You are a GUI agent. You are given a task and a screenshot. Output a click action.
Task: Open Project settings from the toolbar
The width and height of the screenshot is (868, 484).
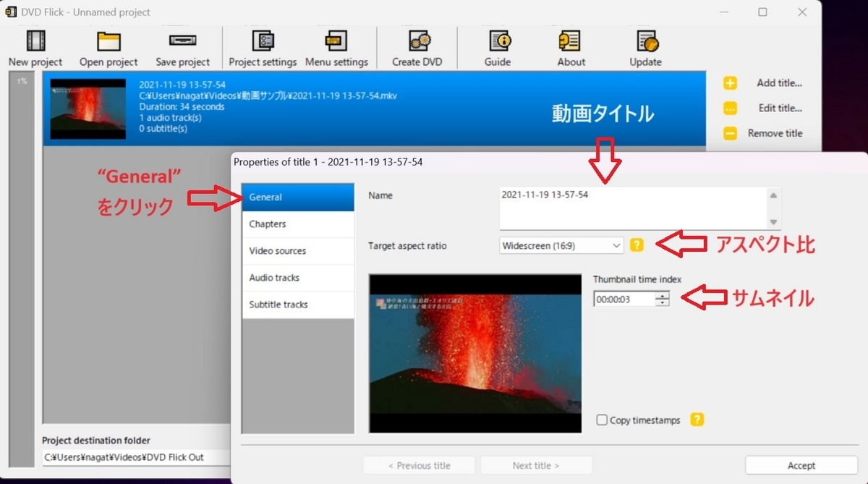[263, 41]
